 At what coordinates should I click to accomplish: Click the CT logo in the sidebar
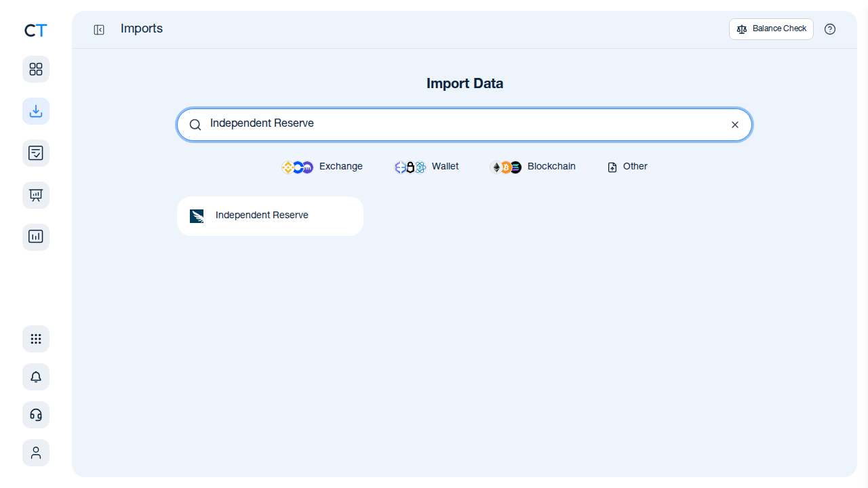point(36,30)
